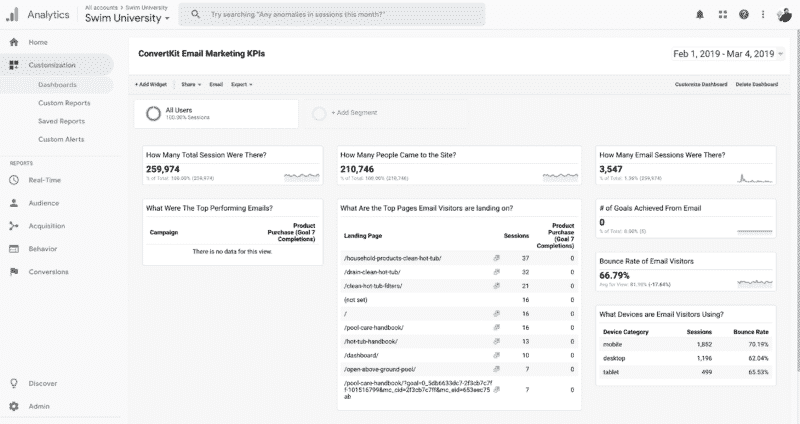The height and width of the screenshot is (424, 800).
Task: Open Custom Alerts
Action: coord(61,139)
